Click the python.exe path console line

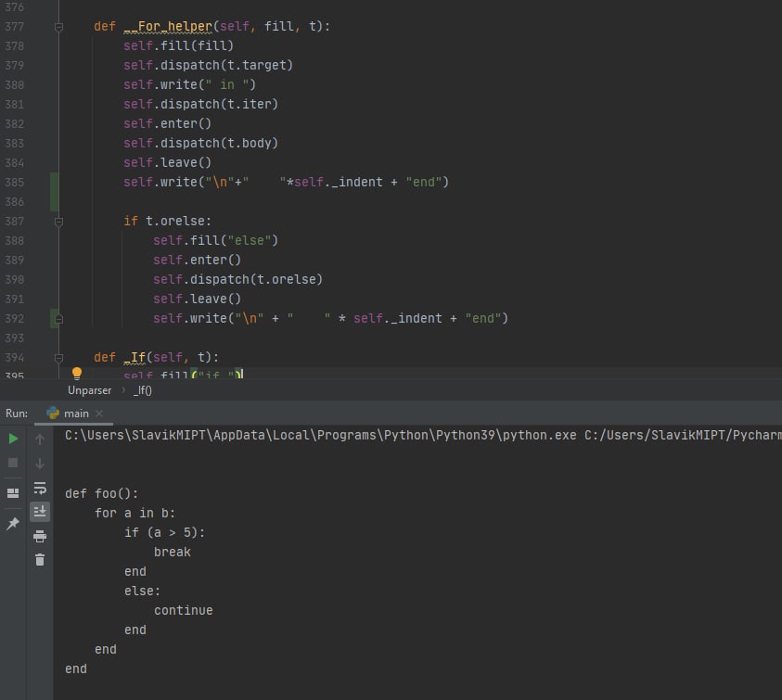[x=423, y=435]
